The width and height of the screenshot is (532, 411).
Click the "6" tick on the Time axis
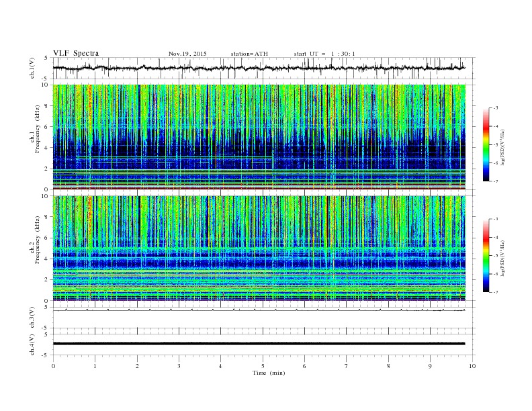click(x=304, y=366)
